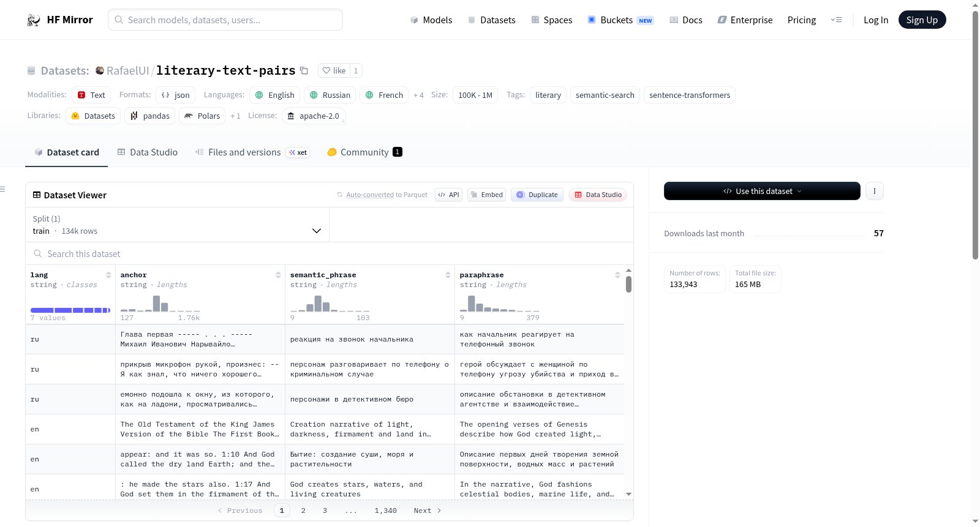Click the lang classes distribution bar
The width and height of the screenshot is (980, 527).
click(x=70, y=310)
